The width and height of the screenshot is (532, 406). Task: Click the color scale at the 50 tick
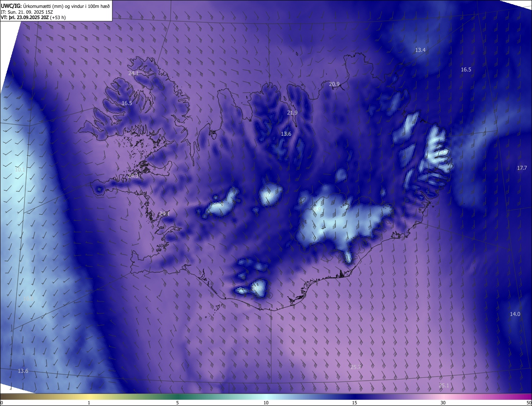(529, 403)
